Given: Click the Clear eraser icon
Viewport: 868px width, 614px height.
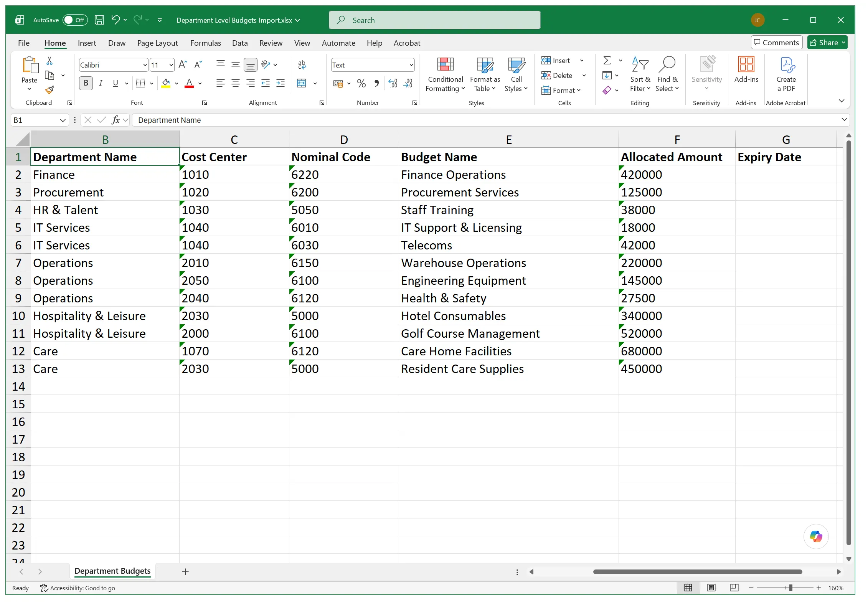Looking at the screenshot, I should pos(607,90).
